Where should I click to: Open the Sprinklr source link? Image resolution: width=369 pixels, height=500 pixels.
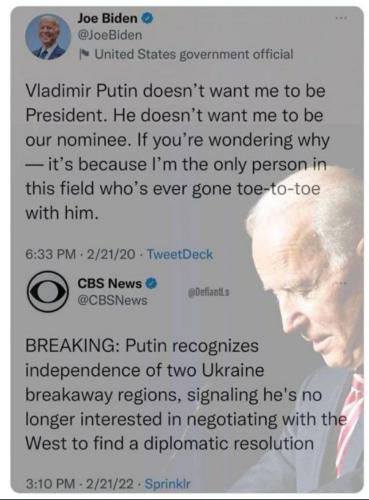168,483
